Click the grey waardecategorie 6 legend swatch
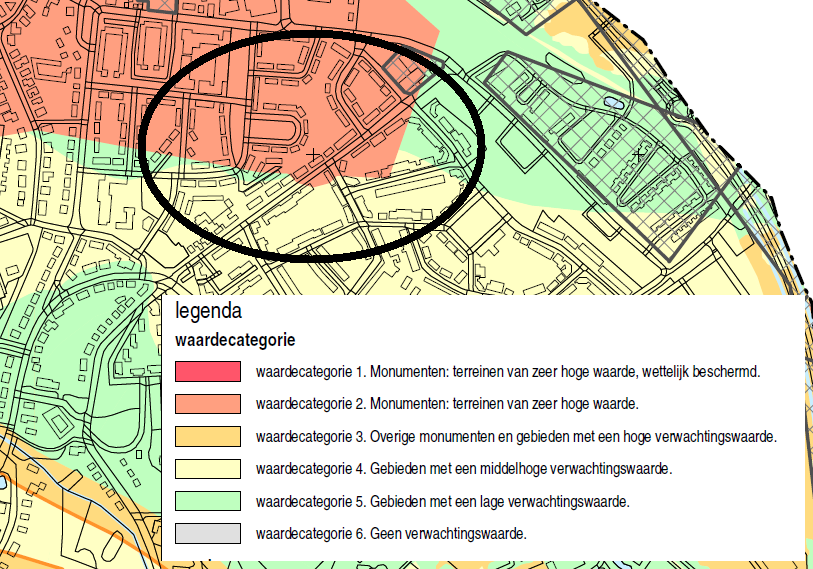 208,533
